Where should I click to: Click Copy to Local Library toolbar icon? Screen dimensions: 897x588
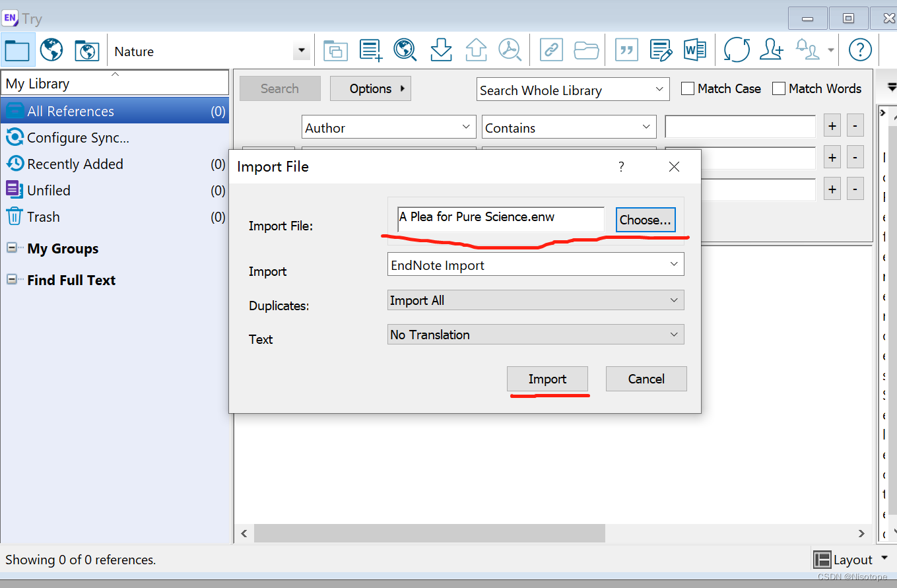click(x=335, y=50)
